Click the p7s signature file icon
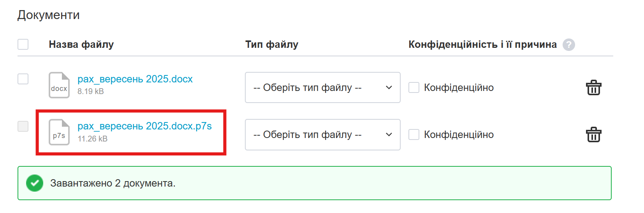Screen dimensions: 644x213 (59, 132)
